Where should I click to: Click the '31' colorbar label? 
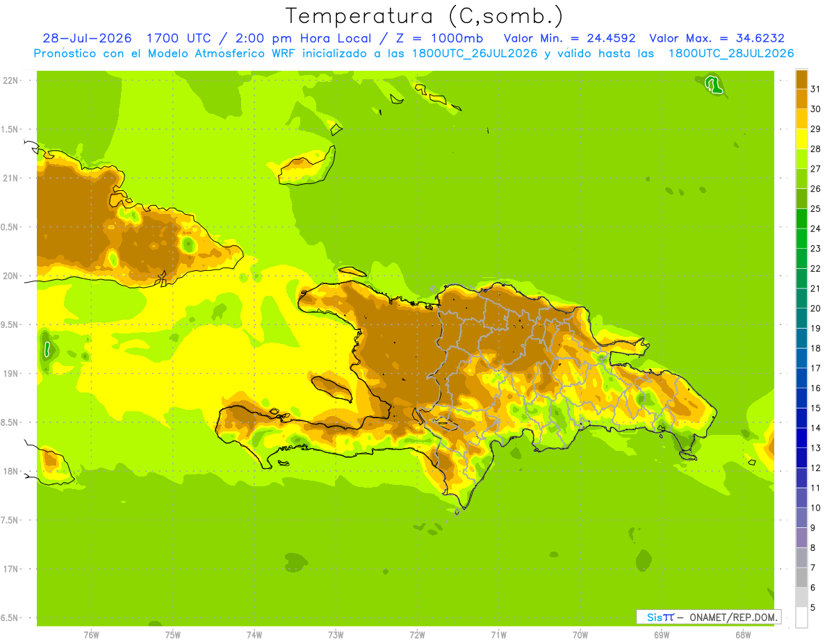click(x=815, y=89)
